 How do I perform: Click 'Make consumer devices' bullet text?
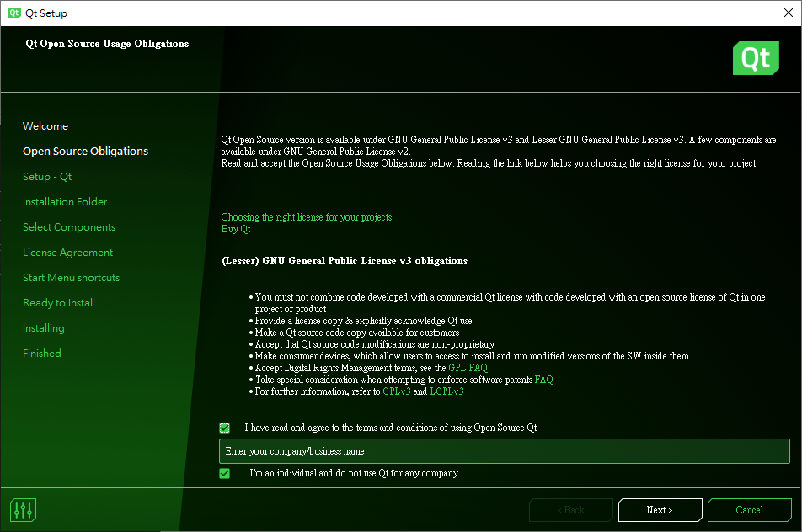tap(472, 356)
